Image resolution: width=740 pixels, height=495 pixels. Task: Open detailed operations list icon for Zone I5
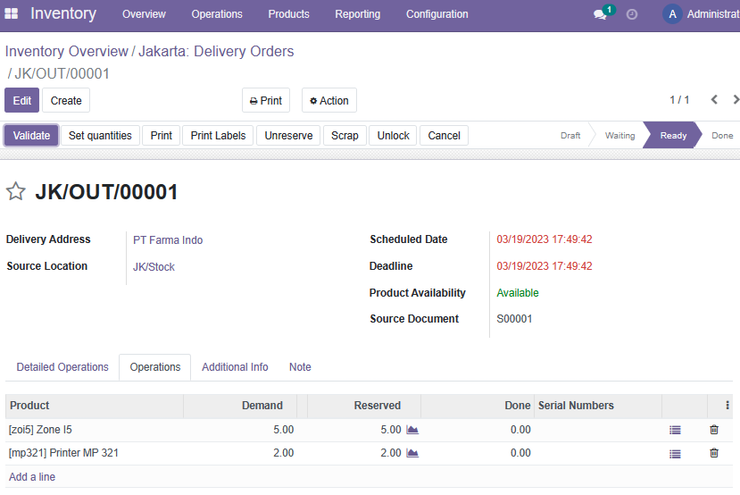[x=675, y=430]
